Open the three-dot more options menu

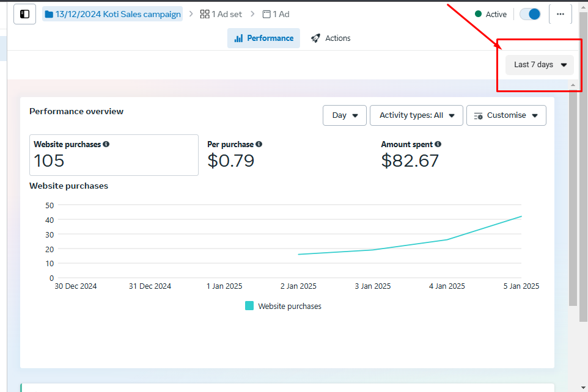click(x=560, y=14)
